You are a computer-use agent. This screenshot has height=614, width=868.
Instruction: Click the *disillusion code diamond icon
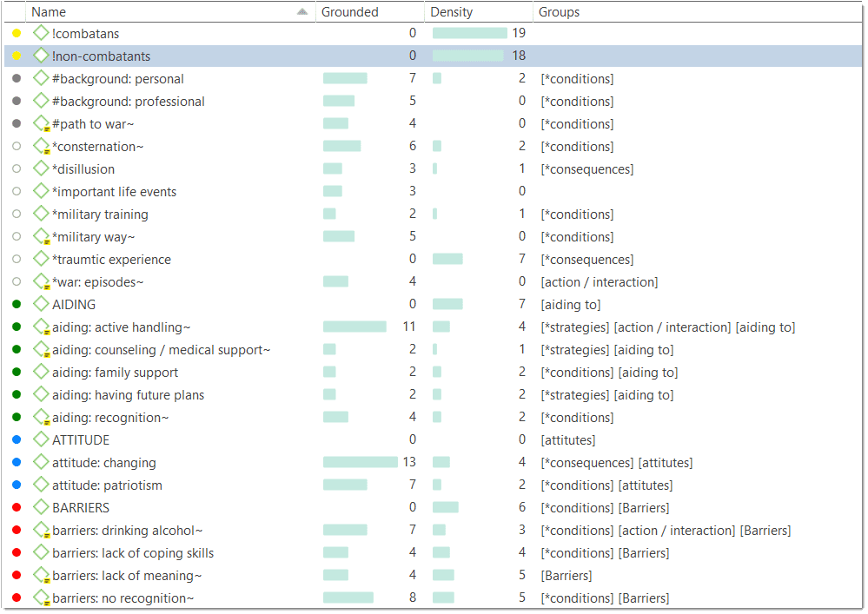point(41,168)
